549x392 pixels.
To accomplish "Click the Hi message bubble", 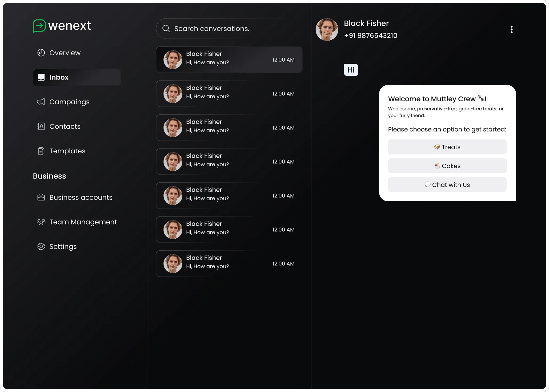I will pyautogui.click(x=351, y=70).
